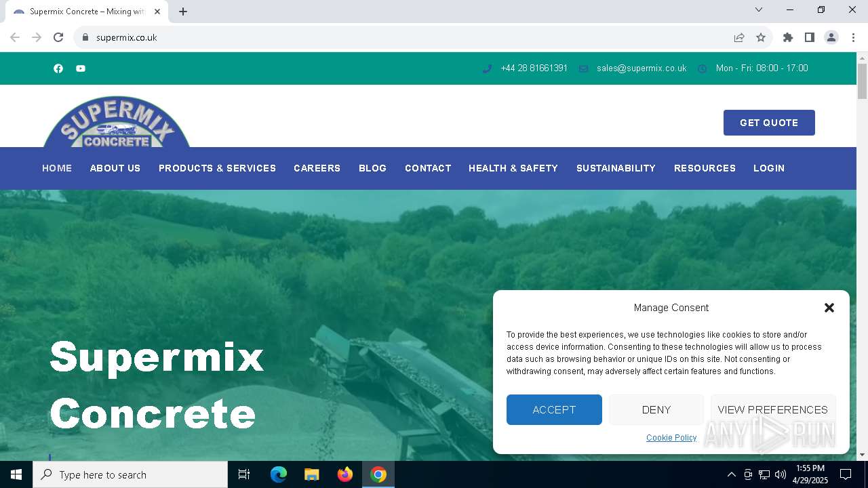Launch Firefox from the taskbar
The image size is (868, 488).
[x=345, y=474]
